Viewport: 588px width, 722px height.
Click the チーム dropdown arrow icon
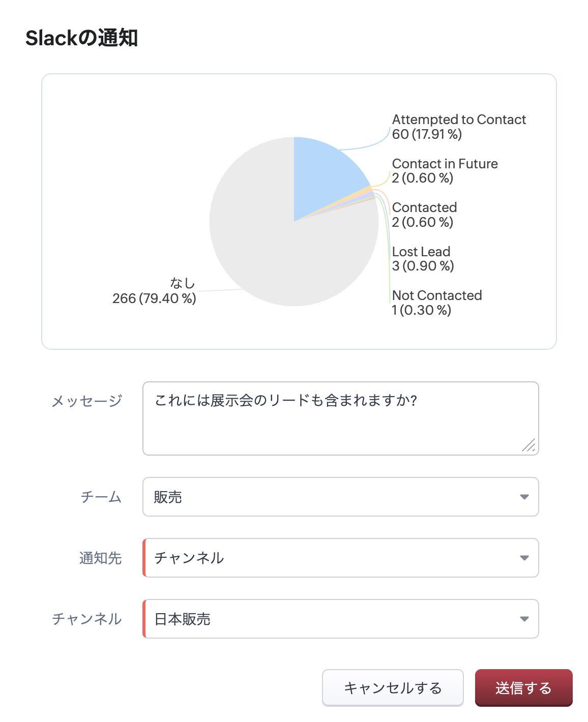524,497
